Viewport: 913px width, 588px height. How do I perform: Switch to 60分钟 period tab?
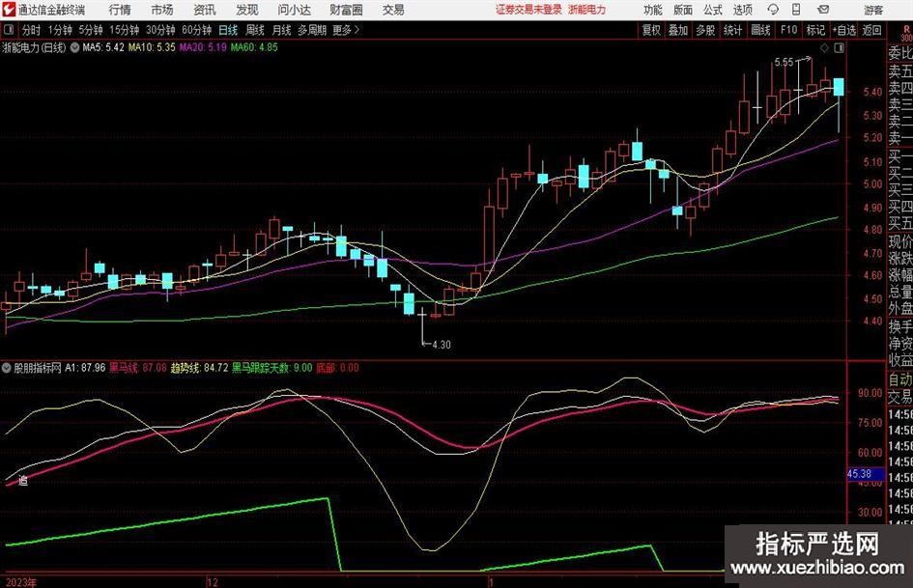(x=197, y=30)
